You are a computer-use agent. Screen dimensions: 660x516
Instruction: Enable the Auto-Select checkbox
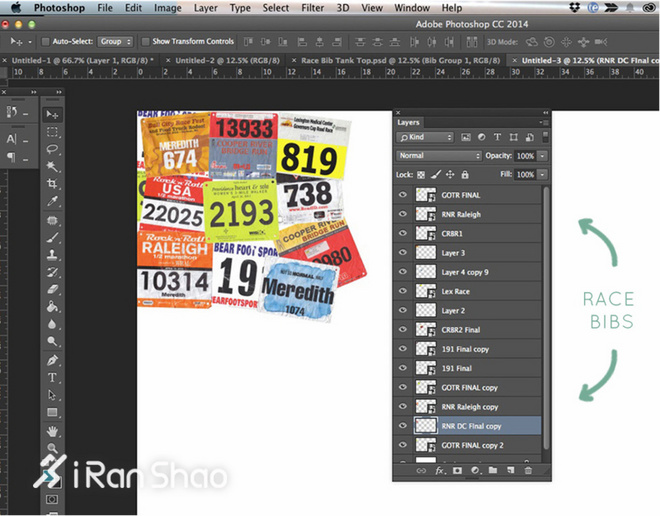coord(45,42)
